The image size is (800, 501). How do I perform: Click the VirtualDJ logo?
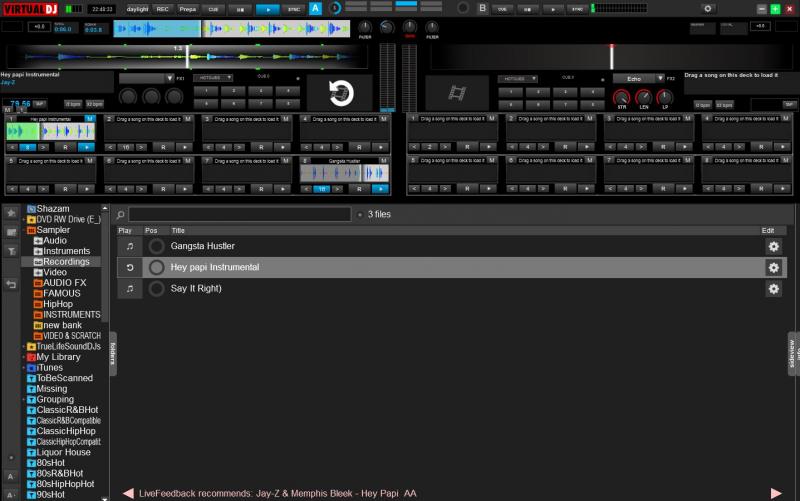[31, 9]
